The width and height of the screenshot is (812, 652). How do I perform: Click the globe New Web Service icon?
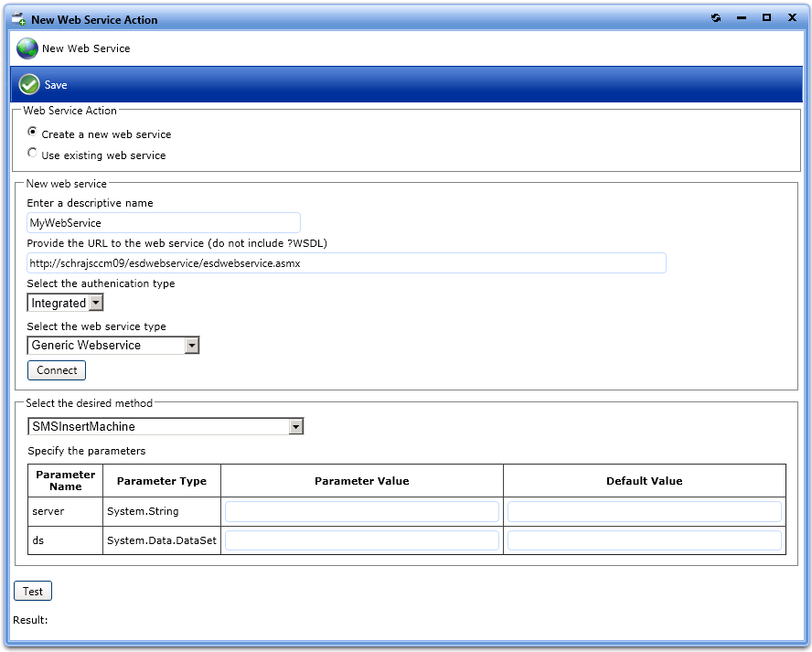point(27,48)
